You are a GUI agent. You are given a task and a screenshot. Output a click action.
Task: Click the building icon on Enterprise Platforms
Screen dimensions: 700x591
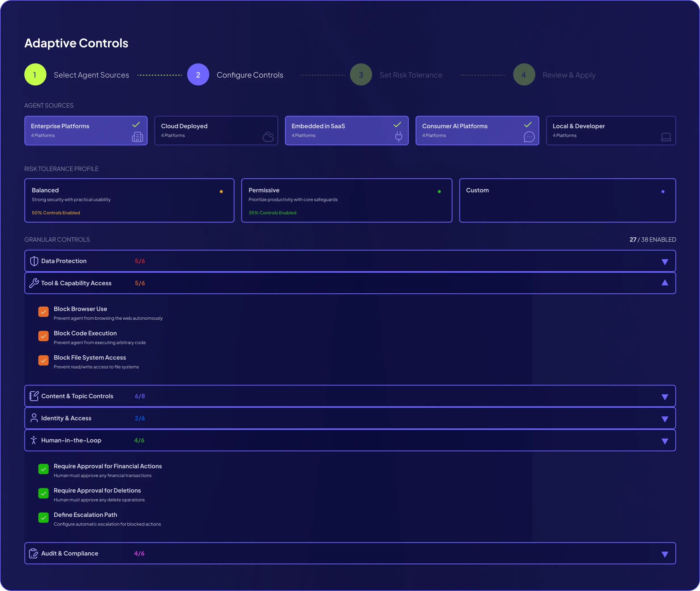click(x=137, y=137)
